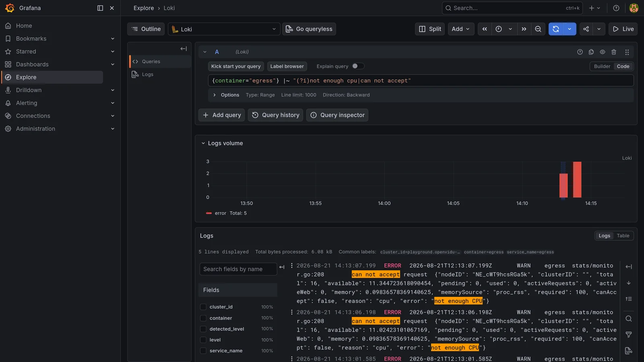Screen dimensions: 644x362
Task: Duplicate query A
Action: tap(591, 52)
